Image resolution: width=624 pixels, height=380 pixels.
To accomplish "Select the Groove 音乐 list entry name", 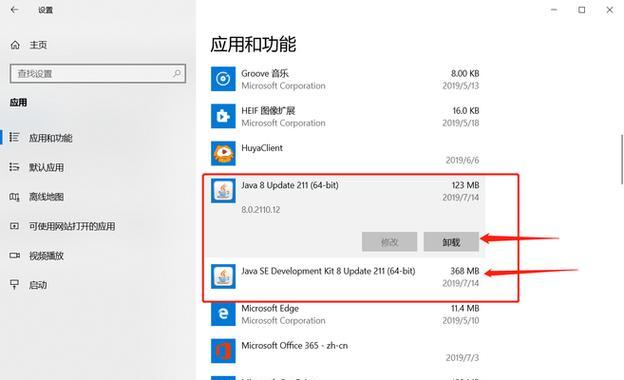I will pos(265,73).
